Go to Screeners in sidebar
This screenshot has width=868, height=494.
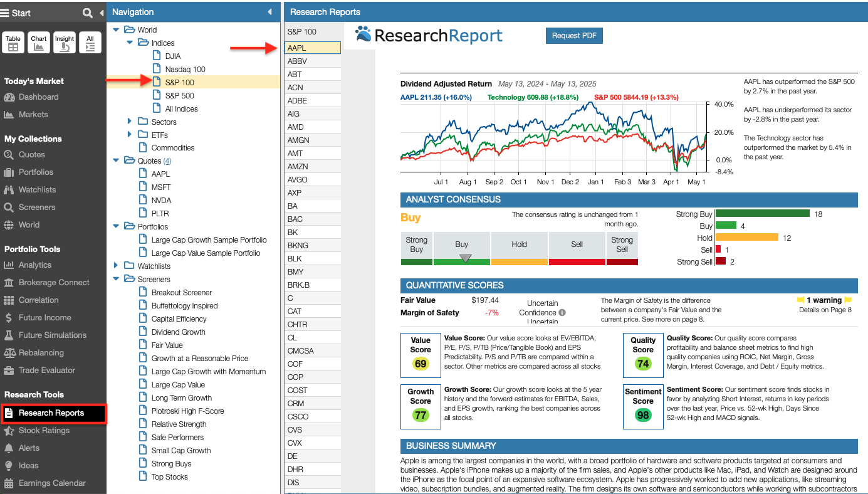(x=37, y=208)
